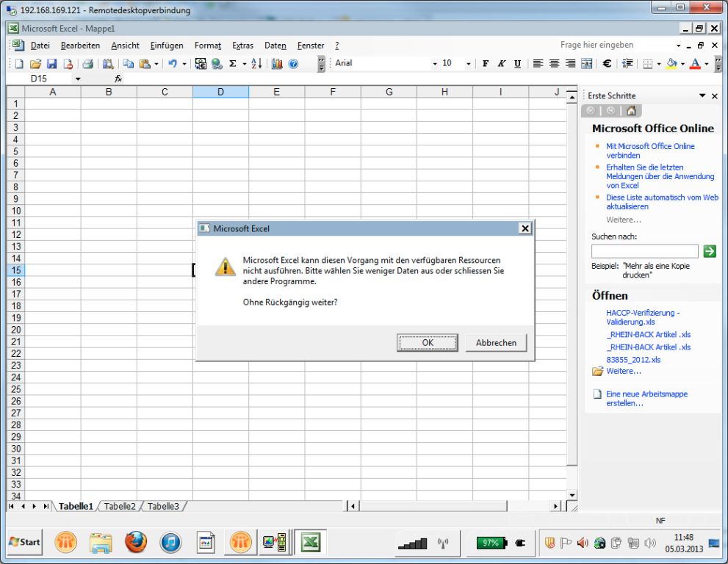Click the fill color paint bucket
The height and width of the screenshot is (564, 728).
(x=671, y=64)
